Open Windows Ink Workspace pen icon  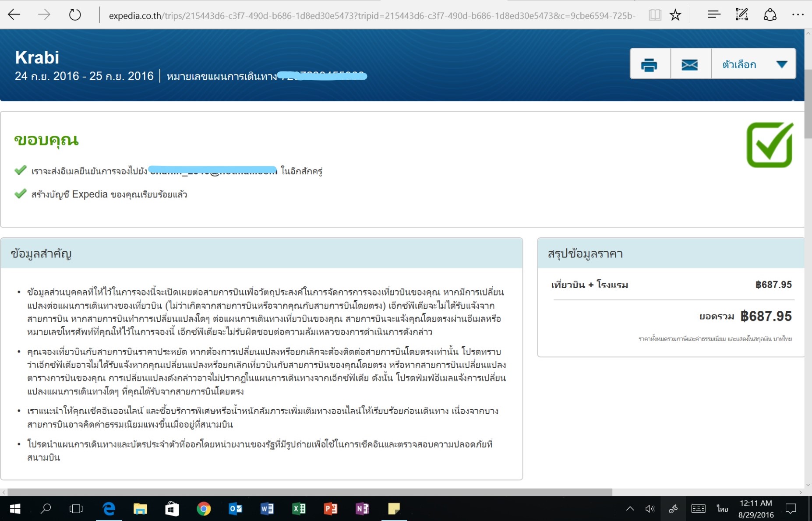(673, 509)
